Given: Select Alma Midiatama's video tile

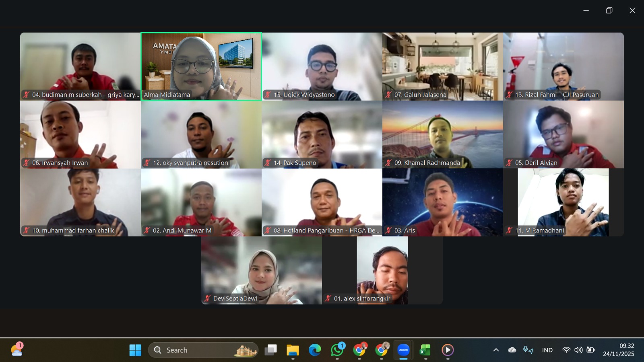Looking at the screenshot, I should tap(201, 66).
